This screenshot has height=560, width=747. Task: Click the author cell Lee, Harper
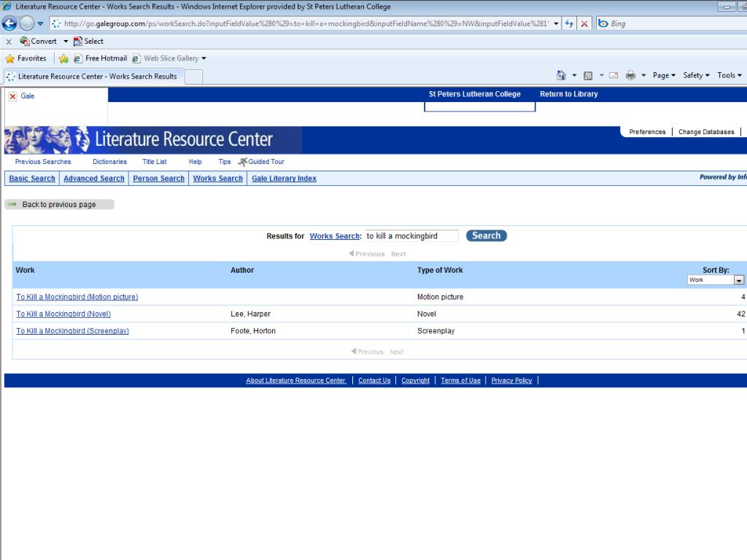click(x=251, y=314)
